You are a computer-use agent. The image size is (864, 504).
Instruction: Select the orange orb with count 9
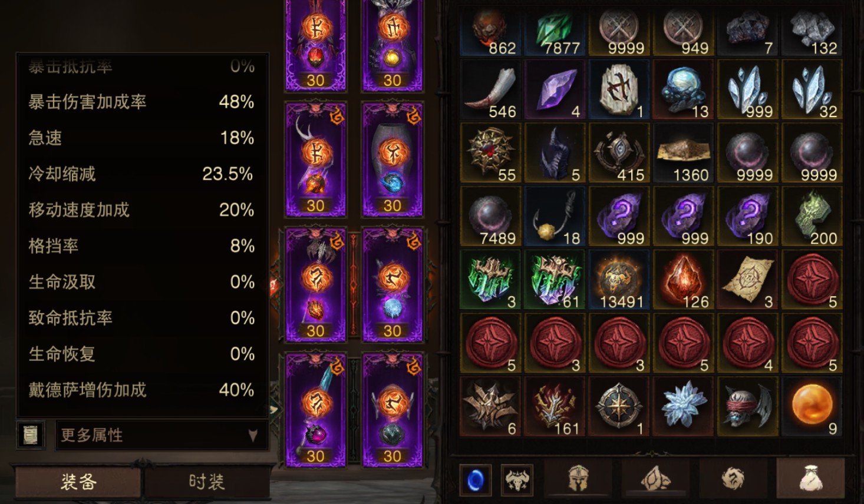click(x=811, y=407)
